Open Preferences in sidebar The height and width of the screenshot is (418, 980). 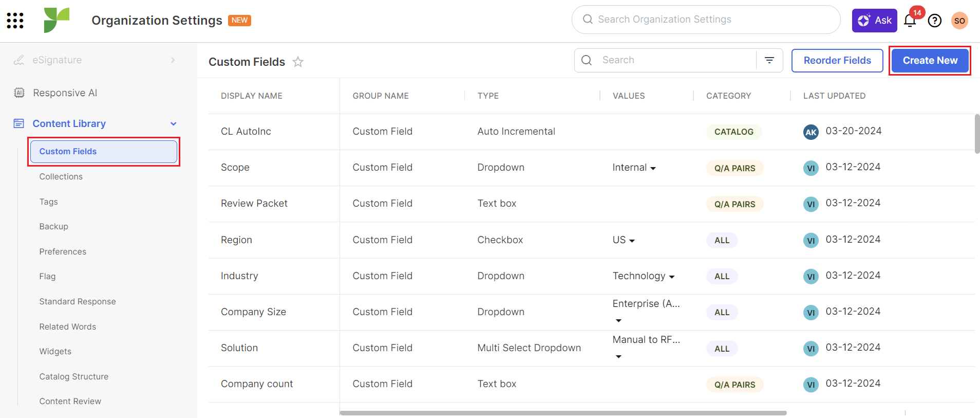[63, 251]
